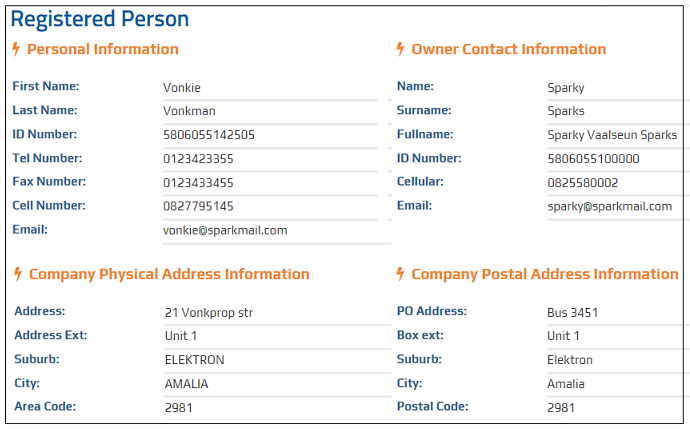This screenshot has height=429, width=690.
Task: Click the owner Name field containing Sparky
Action: (x=617, y=88)
